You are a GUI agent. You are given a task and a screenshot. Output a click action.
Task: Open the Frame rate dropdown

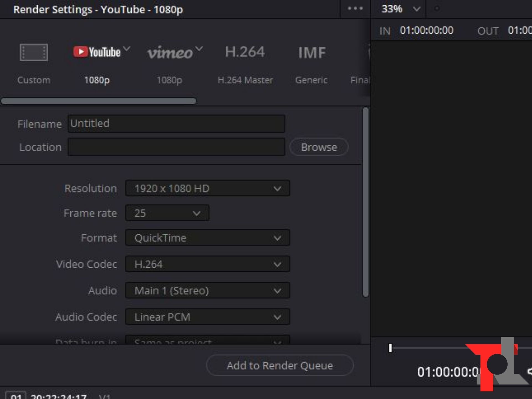(x=167, y=213)
